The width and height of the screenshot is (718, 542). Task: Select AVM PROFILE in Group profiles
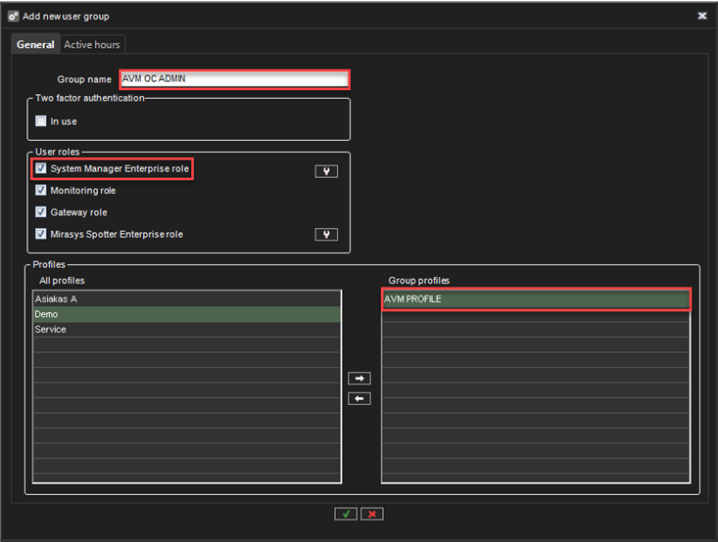pos(535,299)
